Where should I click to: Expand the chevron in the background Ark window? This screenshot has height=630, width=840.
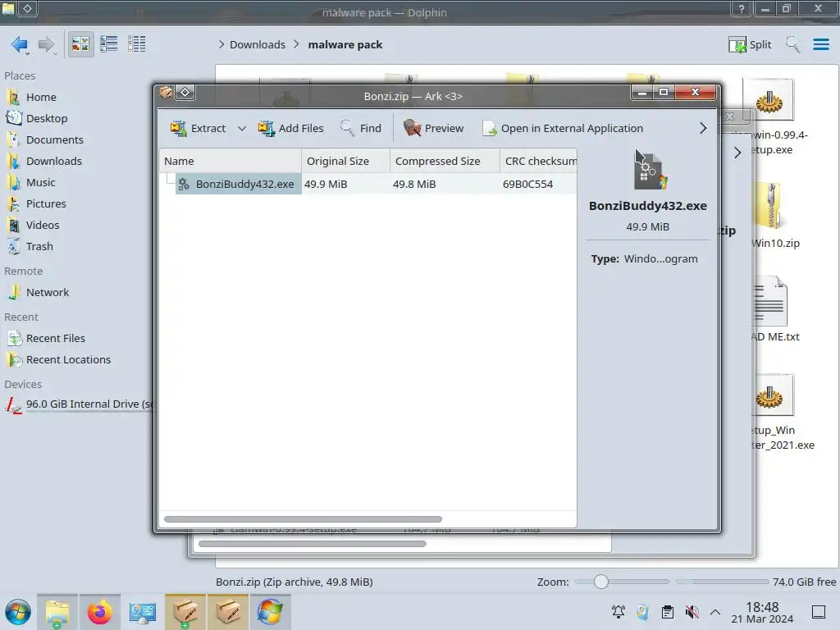[x=737, y=153]
